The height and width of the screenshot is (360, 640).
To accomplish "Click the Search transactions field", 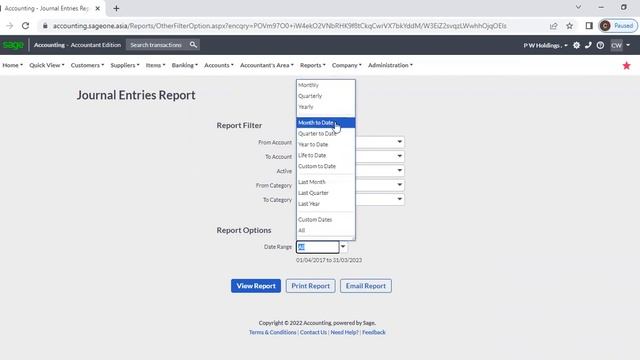I will tap(157, 45).
